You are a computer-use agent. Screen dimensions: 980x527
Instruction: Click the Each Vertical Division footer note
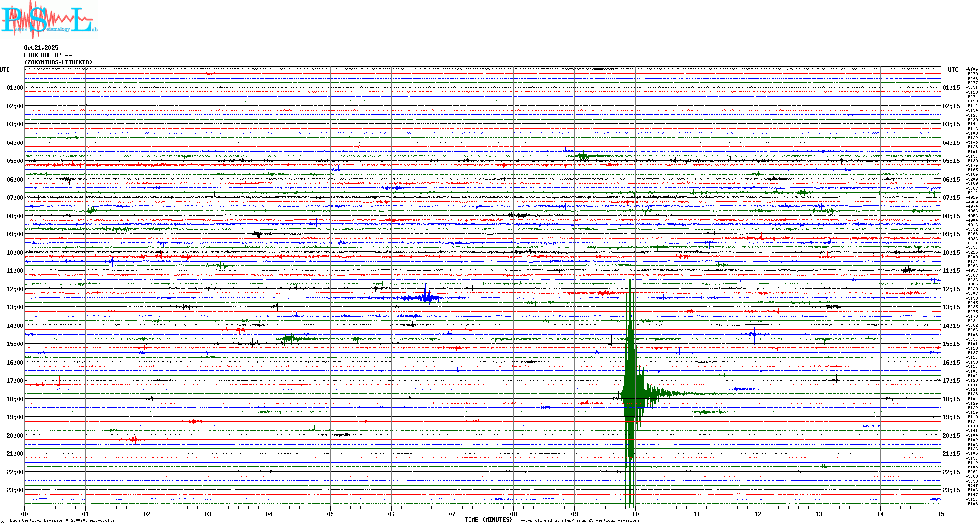(62, 520)
